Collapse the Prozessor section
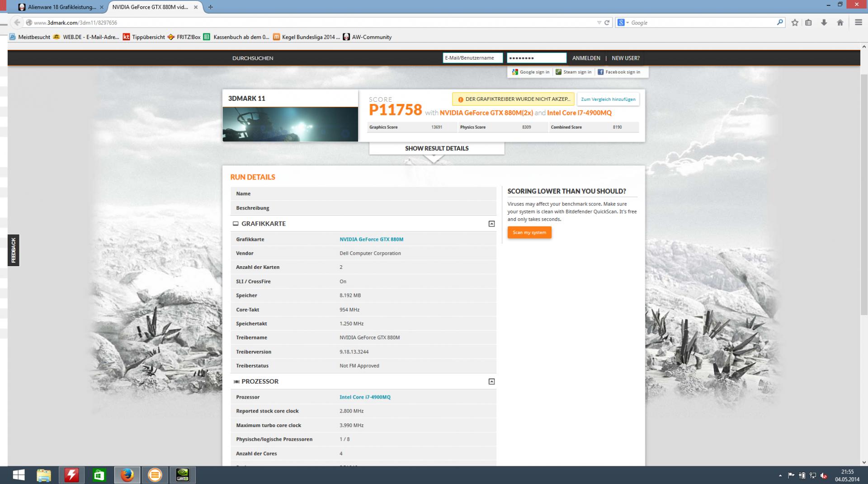The width and height of the screenshot is (868, 484). point(491,381)
